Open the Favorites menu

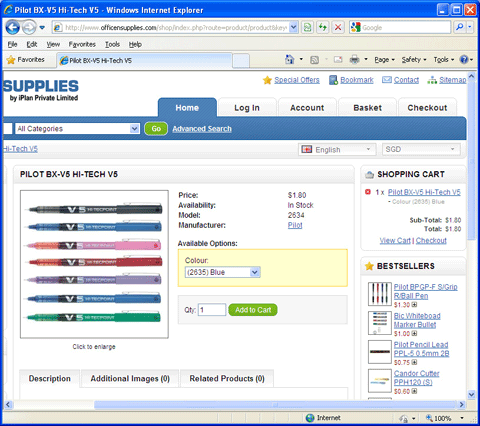82,44
